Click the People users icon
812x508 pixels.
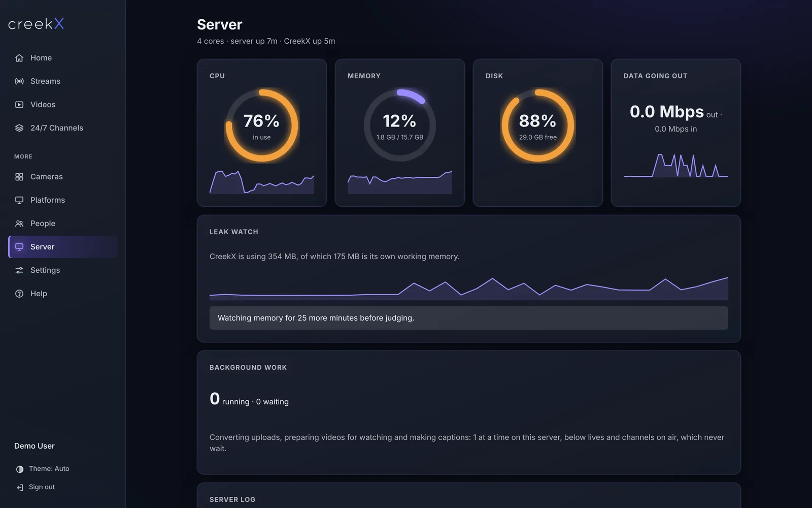[19, 224]
